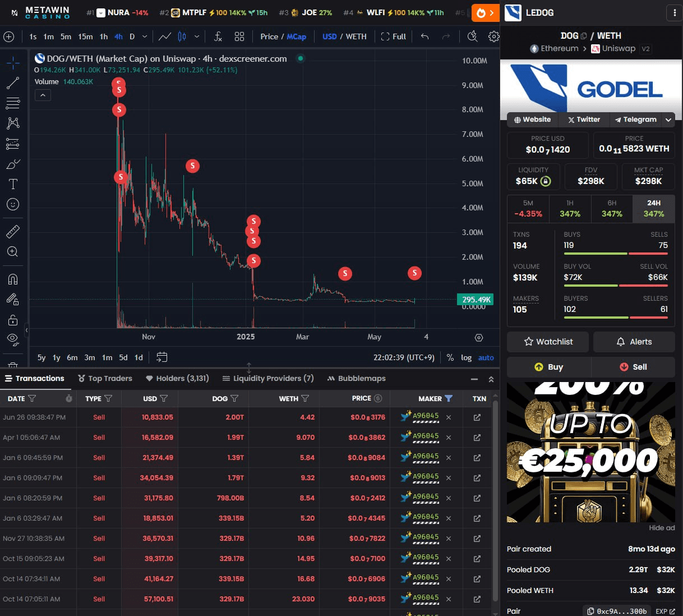Screen dimensions: 683x616
Task: Add LEDOG to Watchlist
Action: pyautogui.click(x=548, y=342)
